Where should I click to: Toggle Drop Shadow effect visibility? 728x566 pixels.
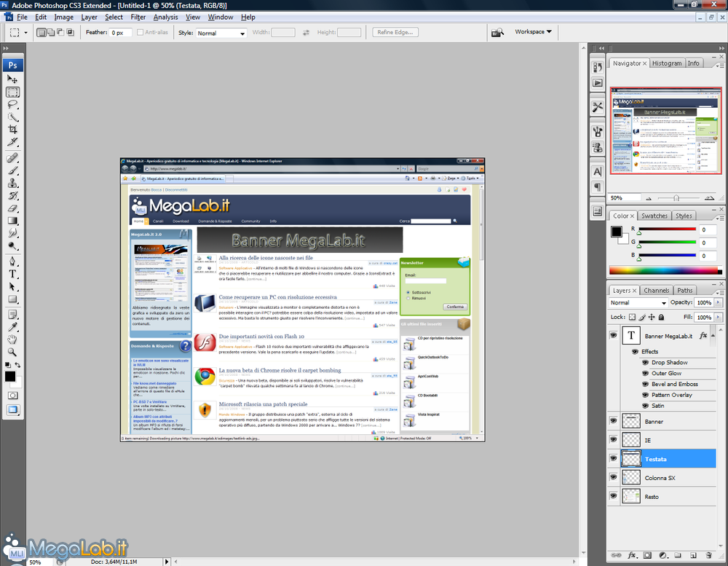pos(645,362)
